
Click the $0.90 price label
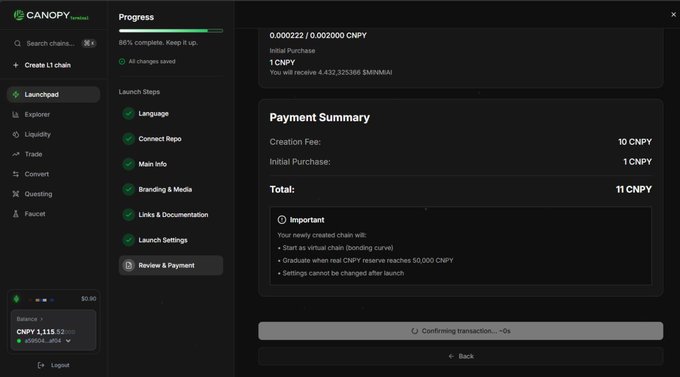(x=88, y=299)
